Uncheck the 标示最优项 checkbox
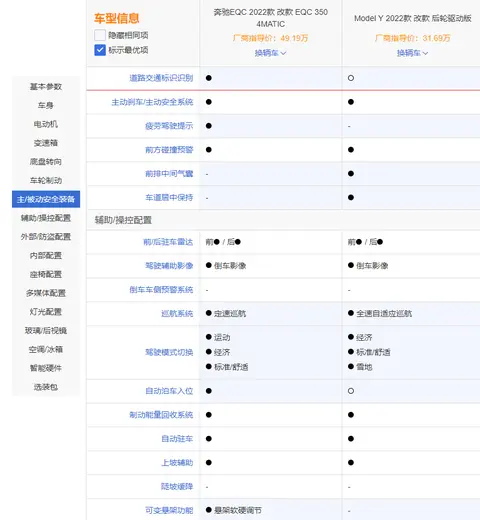 click(x=100, y=50)
